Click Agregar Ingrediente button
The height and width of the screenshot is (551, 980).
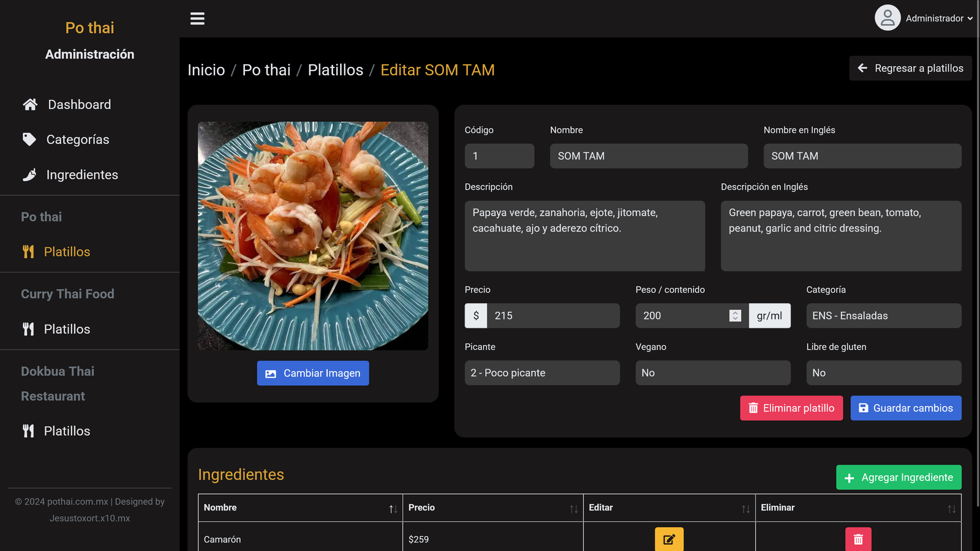coord(898,478)
